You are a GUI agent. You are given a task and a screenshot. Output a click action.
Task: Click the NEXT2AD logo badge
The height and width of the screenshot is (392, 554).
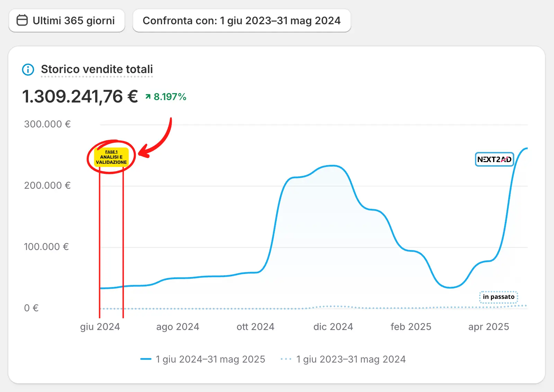[494, 159]
